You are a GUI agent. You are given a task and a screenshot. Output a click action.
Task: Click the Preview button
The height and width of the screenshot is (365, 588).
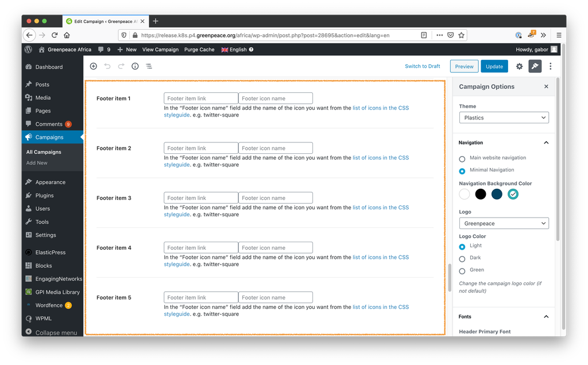464,67
